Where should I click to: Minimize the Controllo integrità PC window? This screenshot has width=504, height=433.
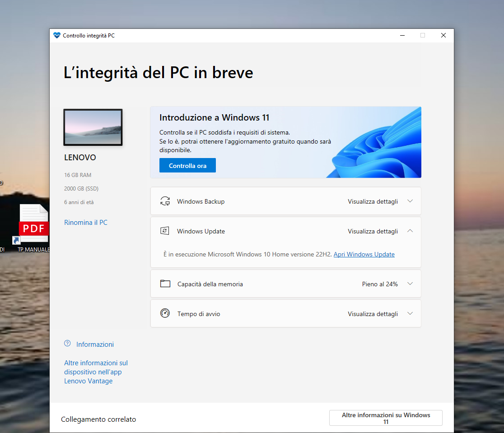402,35
